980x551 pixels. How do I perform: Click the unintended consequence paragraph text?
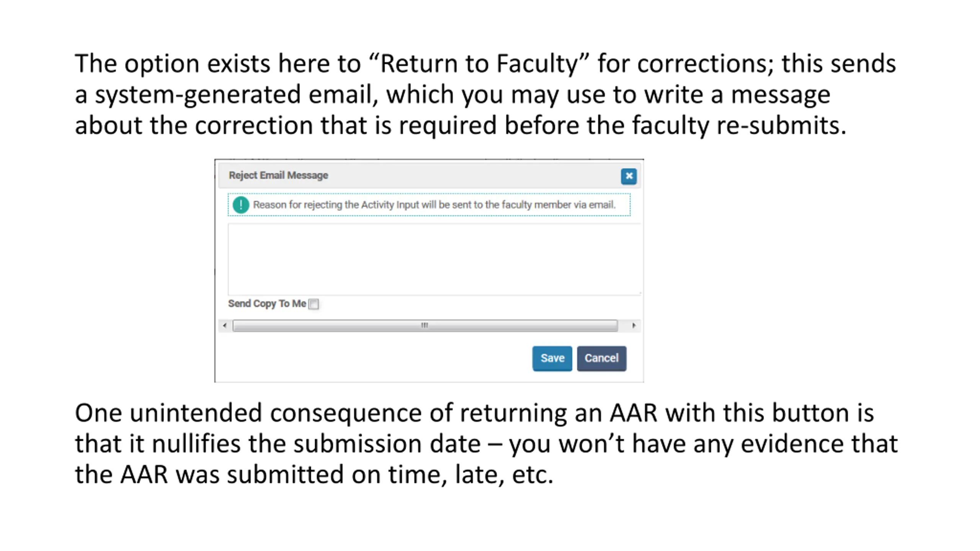pyautogui.click(x=486, y=443)
